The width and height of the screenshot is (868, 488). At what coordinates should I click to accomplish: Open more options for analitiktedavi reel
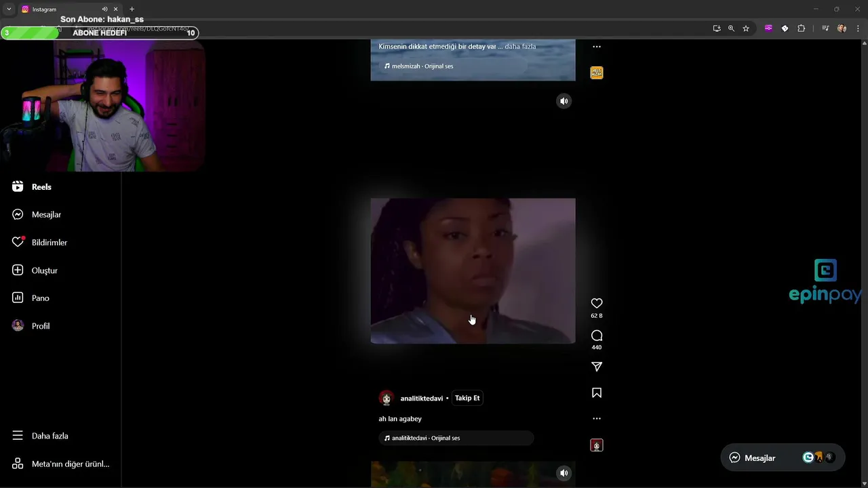597,418
